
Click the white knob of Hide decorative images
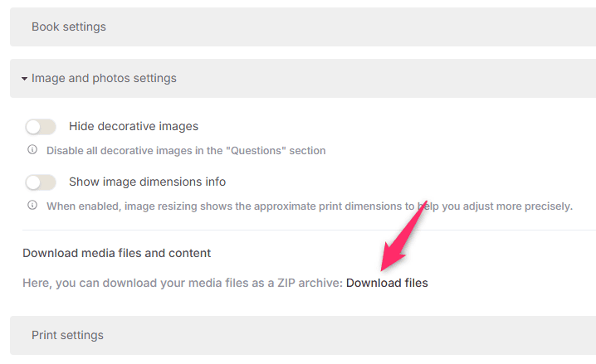point(34,127)
